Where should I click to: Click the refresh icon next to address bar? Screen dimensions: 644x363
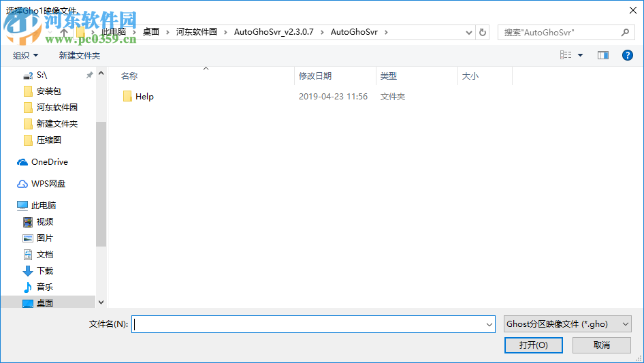(483, 32)
